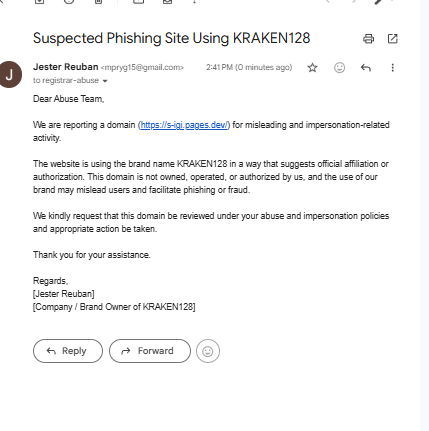429x431 pixels.
Task: Click the smiley button next to Forward
Action: point(208,351)
